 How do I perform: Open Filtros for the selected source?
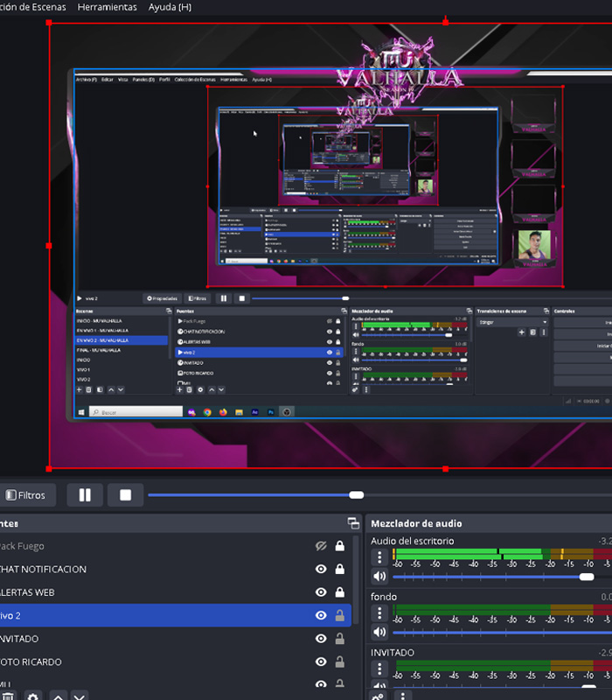click(25, 495)
